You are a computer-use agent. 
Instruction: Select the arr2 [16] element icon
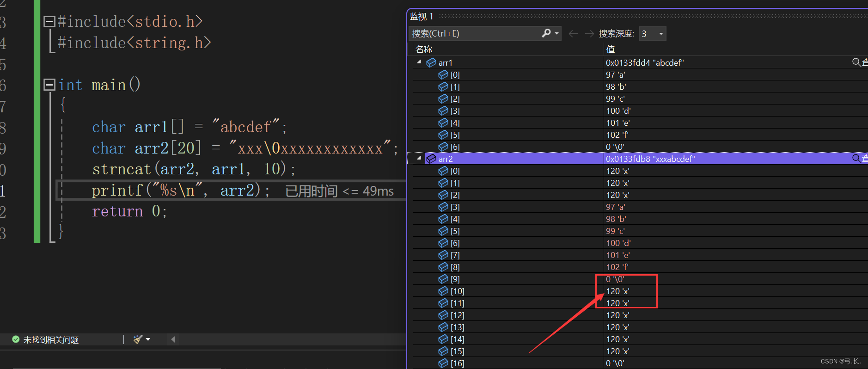tap(443, 363)
